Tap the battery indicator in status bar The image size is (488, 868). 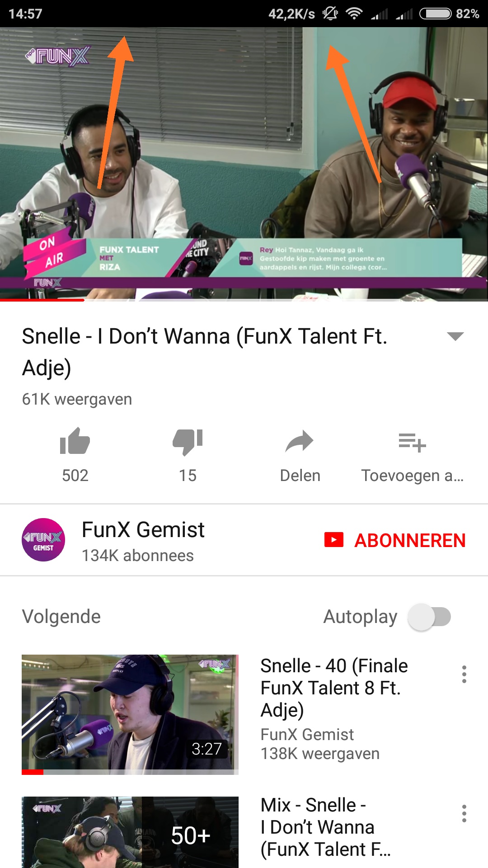(436, 14)
